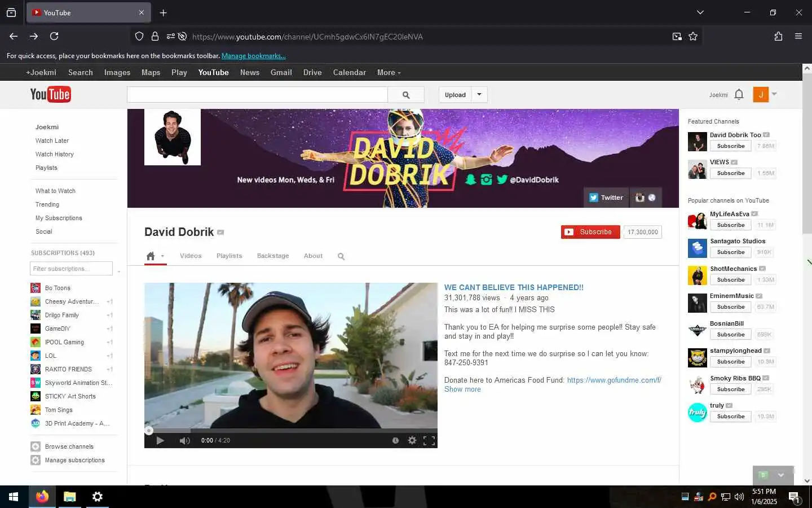The width and height of the screenshot is (812, 508).
Task: Switch to the Videos tab
Action: click(191, 256)
